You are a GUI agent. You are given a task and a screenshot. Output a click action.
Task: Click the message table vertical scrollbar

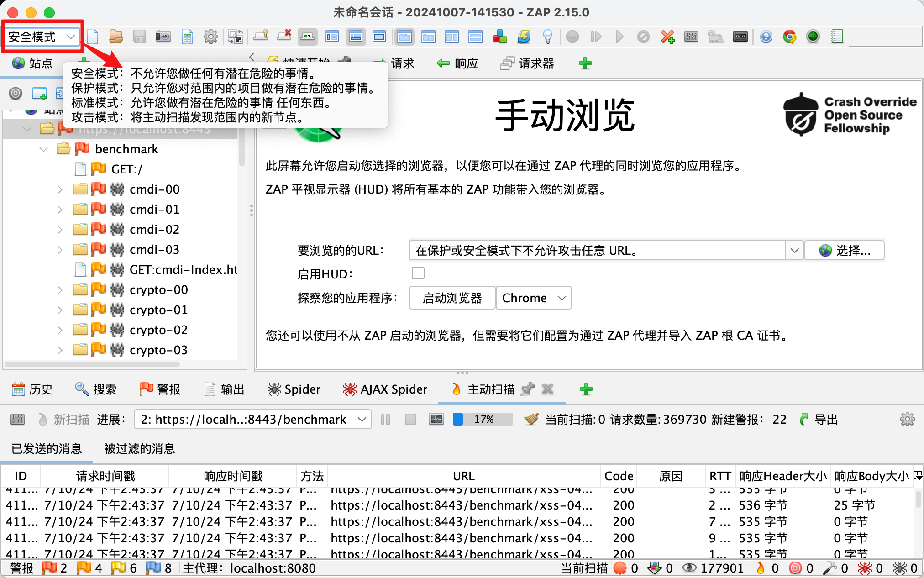918,499
